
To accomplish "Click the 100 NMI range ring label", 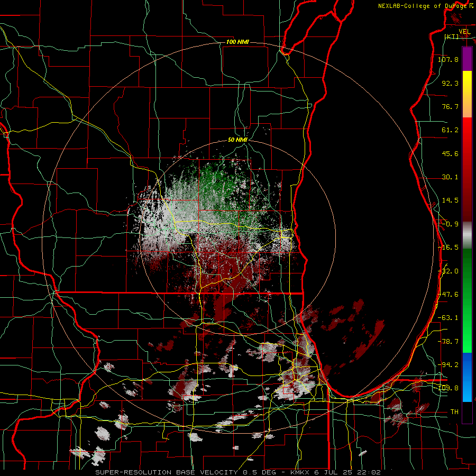I will click(237, 42).
